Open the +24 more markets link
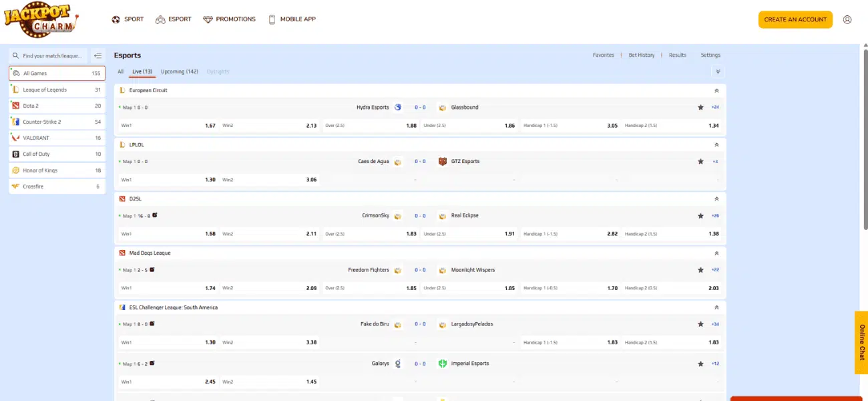 point(715,107)
